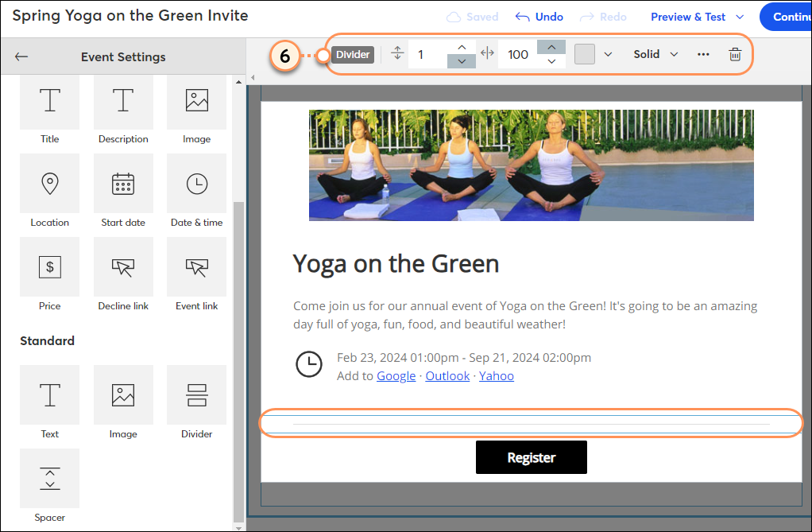Click the Register button
The image size is (812, 532).
tap(532, 457)
